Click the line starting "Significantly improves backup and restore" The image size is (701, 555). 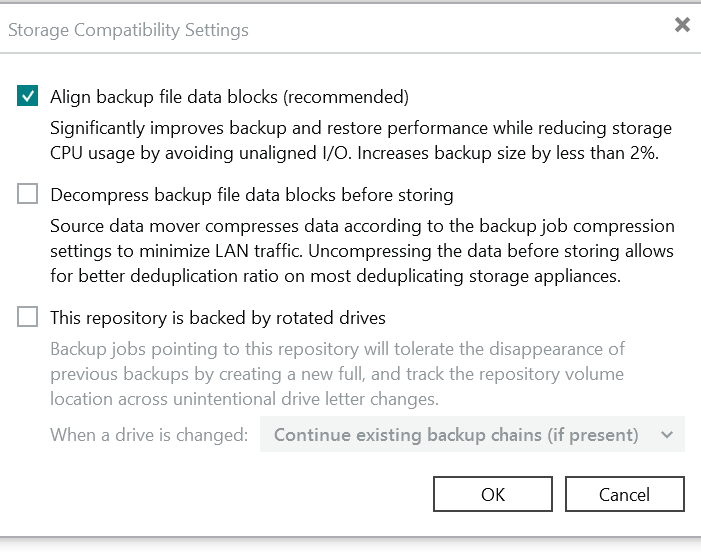click(360, 129)
